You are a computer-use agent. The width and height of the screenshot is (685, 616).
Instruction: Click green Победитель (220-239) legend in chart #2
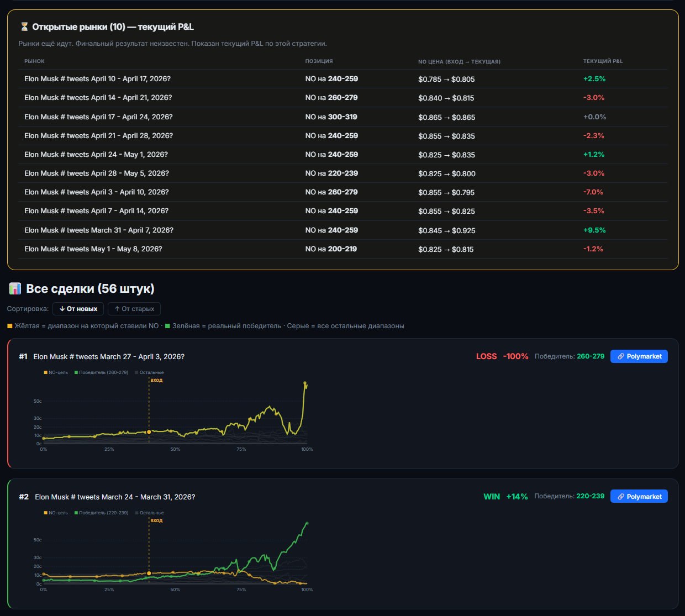tap(102, 513)
